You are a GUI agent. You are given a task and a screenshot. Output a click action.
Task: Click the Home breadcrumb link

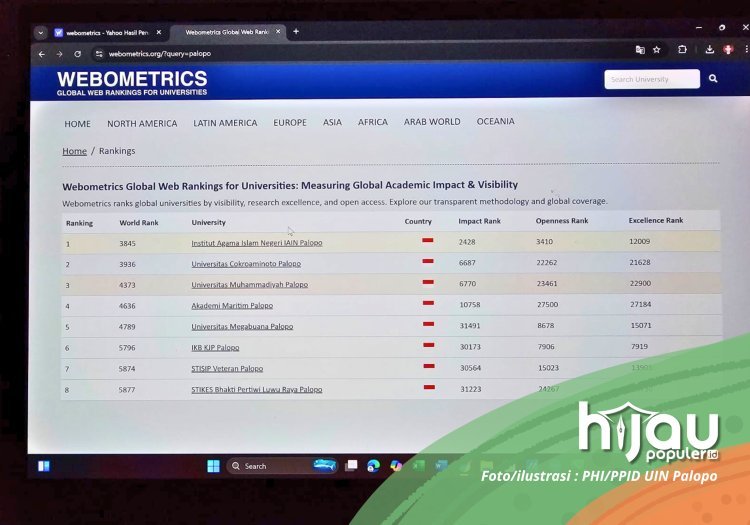75,151
